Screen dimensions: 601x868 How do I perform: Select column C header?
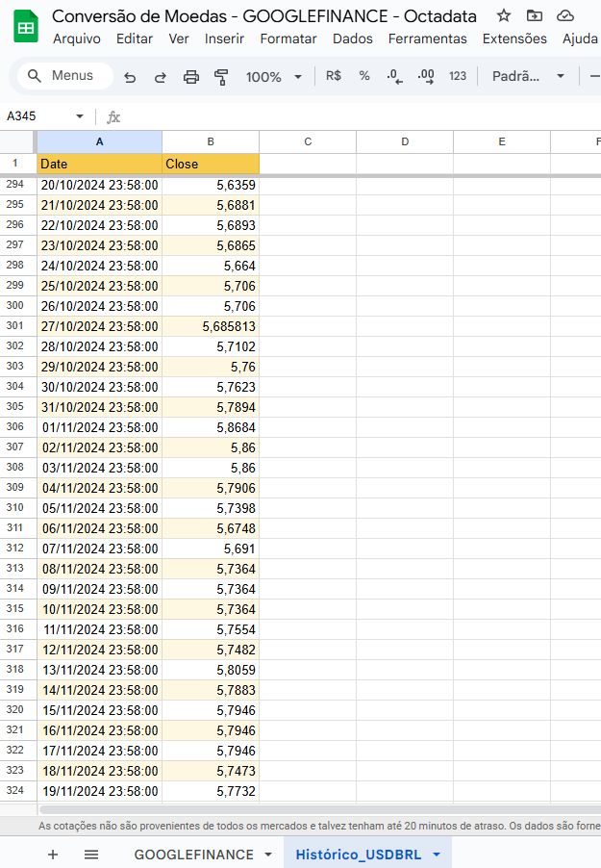click(x=308, y=141)
